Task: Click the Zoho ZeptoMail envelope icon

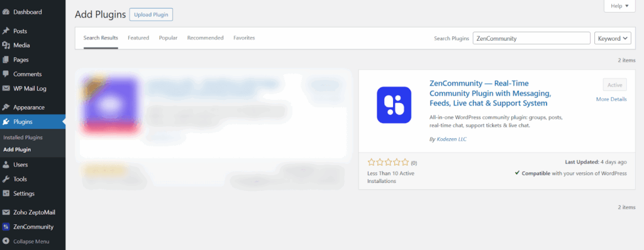Action: pyautogui.click(x=6, y=213)
